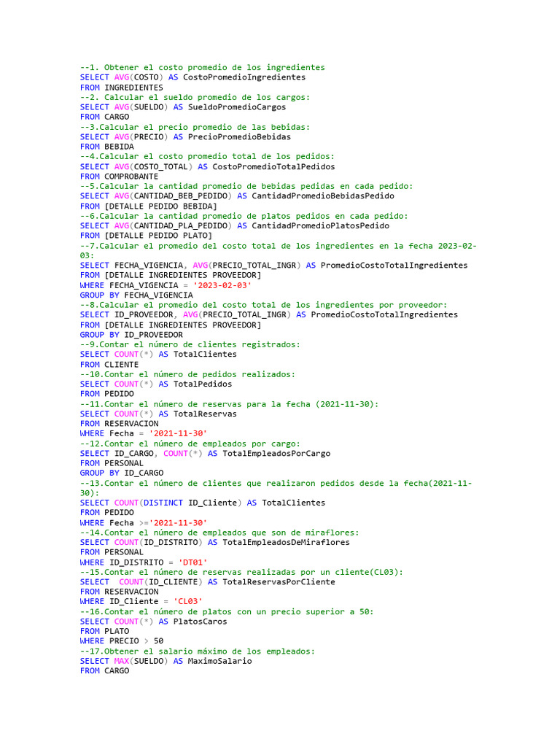Click alias 'PrecioPromedioBebidas'

pyautogui.click(x=239, y=136)
